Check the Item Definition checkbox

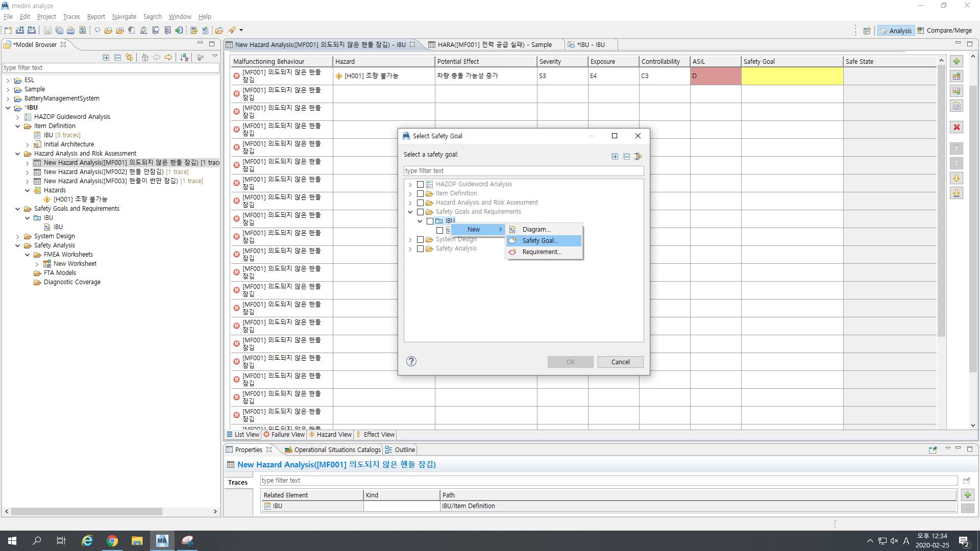tap(420, 193)
